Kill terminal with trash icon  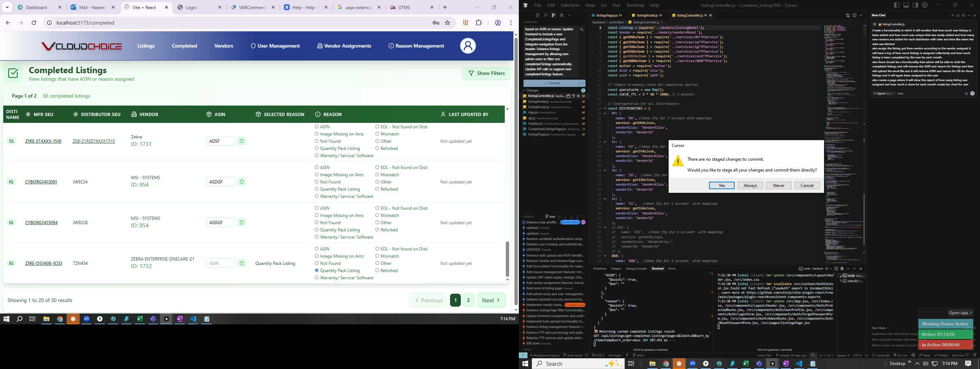point(842,269)
